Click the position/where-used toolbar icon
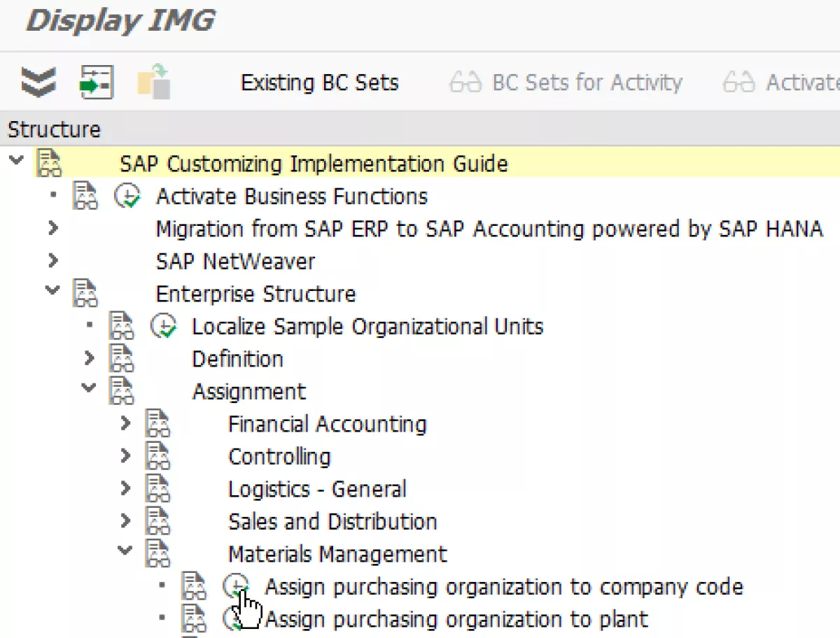This screenshot has height=638, width=840. click(x=97, y=83)
